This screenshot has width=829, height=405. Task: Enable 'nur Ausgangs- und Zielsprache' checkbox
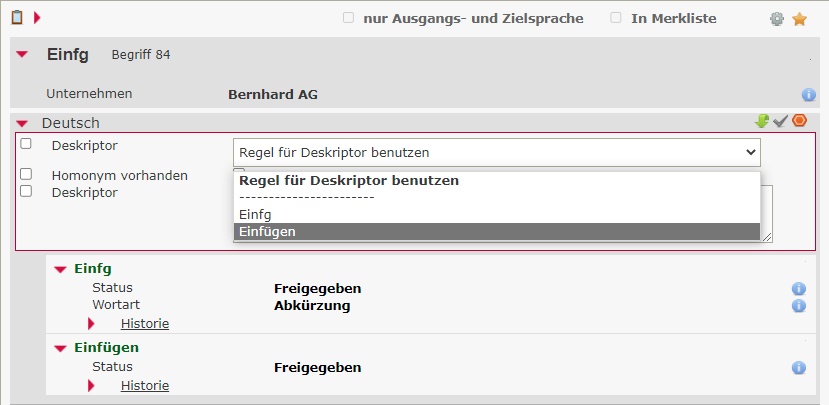[348, 18]
